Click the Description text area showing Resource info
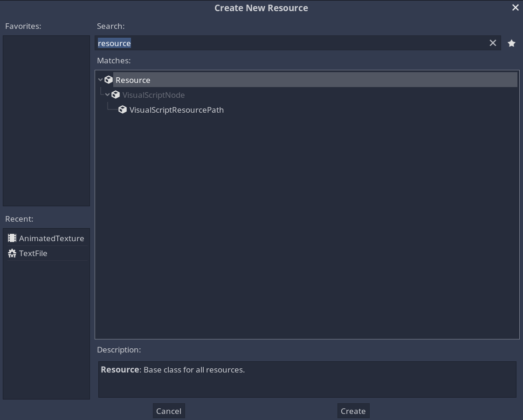 pos(307,379)
